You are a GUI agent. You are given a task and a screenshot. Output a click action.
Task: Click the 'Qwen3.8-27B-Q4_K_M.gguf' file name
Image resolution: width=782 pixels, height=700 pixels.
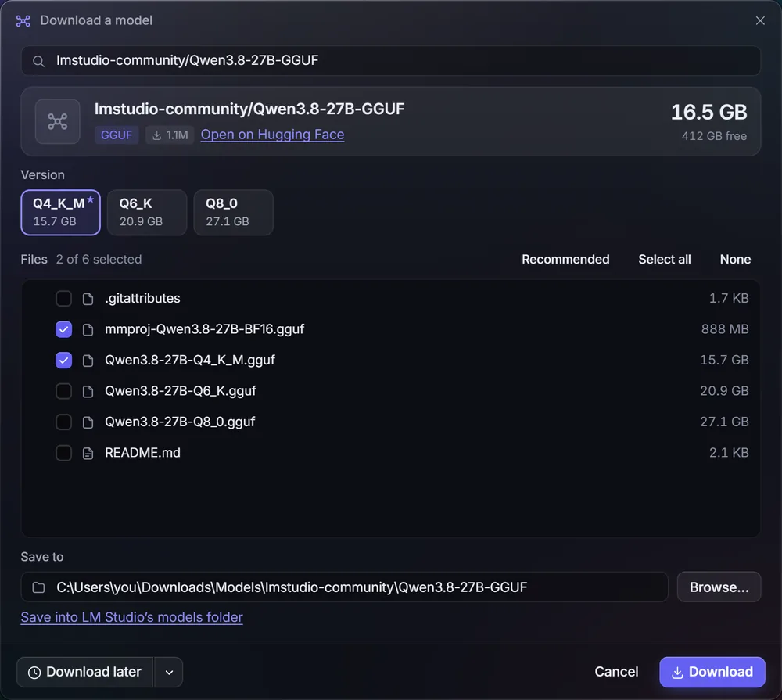coord(189,361)
